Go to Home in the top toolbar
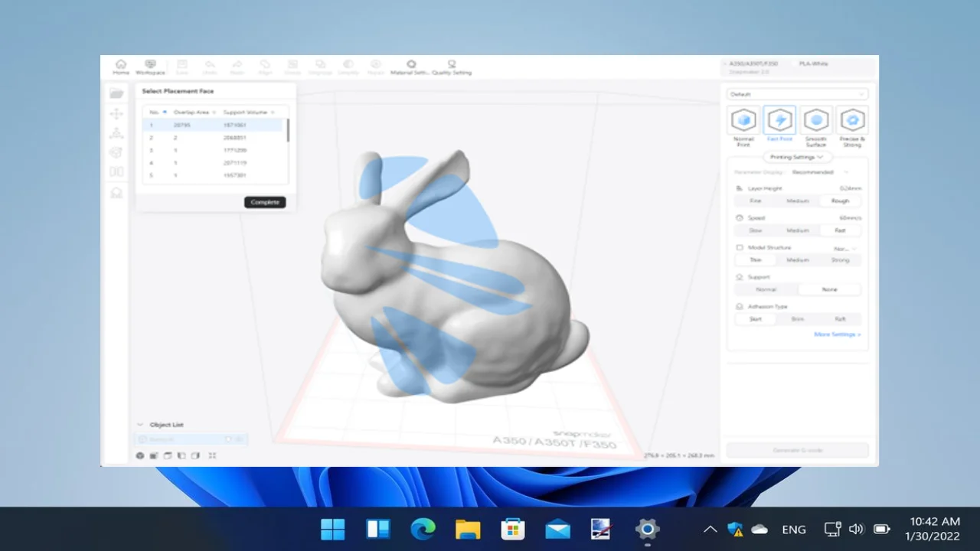The image size is (980, 551). tap(121, 67)
